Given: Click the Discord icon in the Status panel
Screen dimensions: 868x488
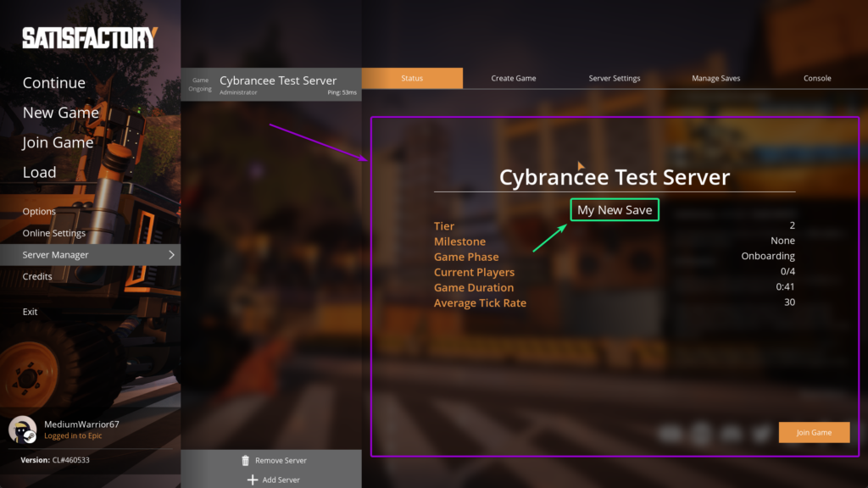Looking at the screenshot, I should click(x=670, y=434).
